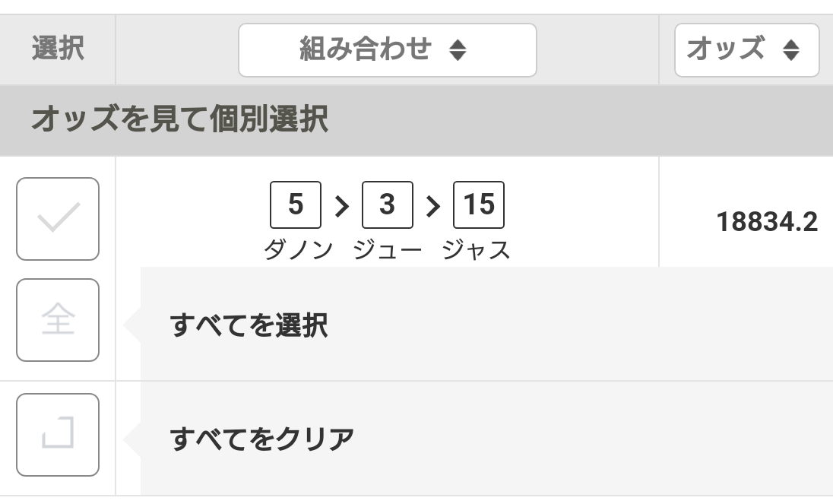Click the sort arrows beside オッズ

pos(791,51)
